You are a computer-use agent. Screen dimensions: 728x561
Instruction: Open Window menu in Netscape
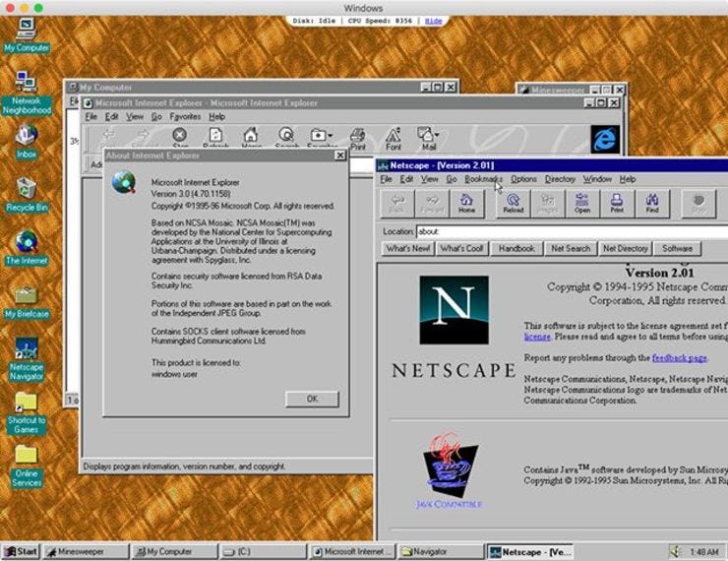597,179
